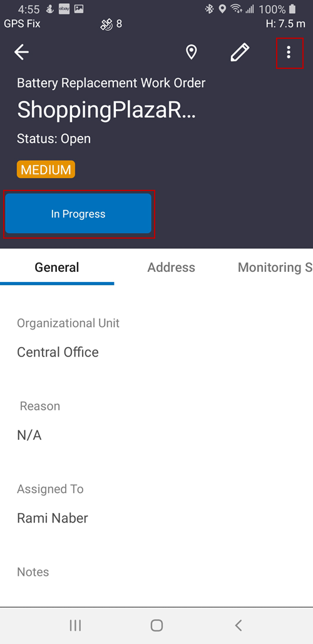The width and height of the screenshot is (313, 644).
Task: Tap Android back navigation chevron
Action: point(238,625)
